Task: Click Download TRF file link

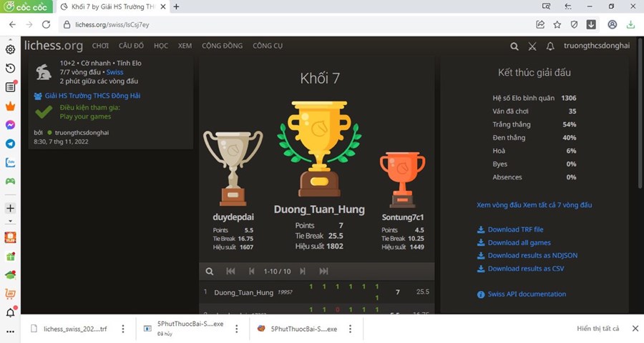Action: pos(514,229)
